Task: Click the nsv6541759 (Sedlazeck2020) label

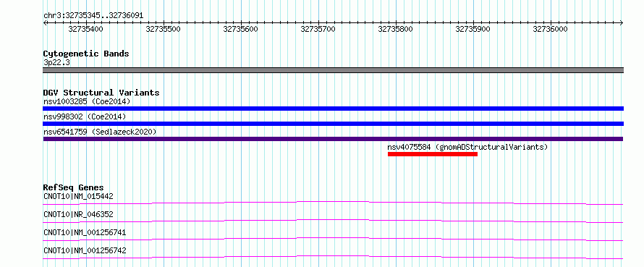Action: coord(100,132)
